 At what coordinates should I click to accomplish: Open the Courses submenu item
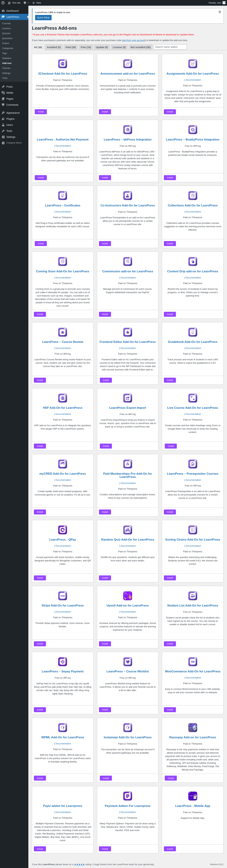pyautogui.click(x=14, y=23)
